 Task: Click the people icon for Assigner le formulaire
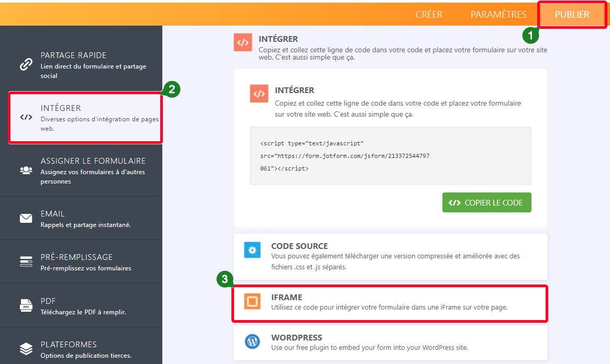click(26, 170)
